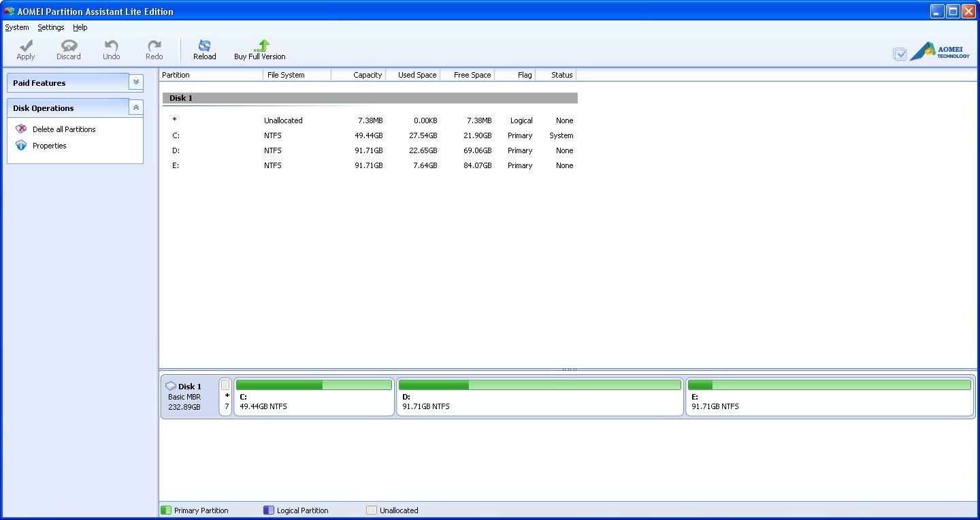Click the 27.54GB used space cell

(423, 135)
